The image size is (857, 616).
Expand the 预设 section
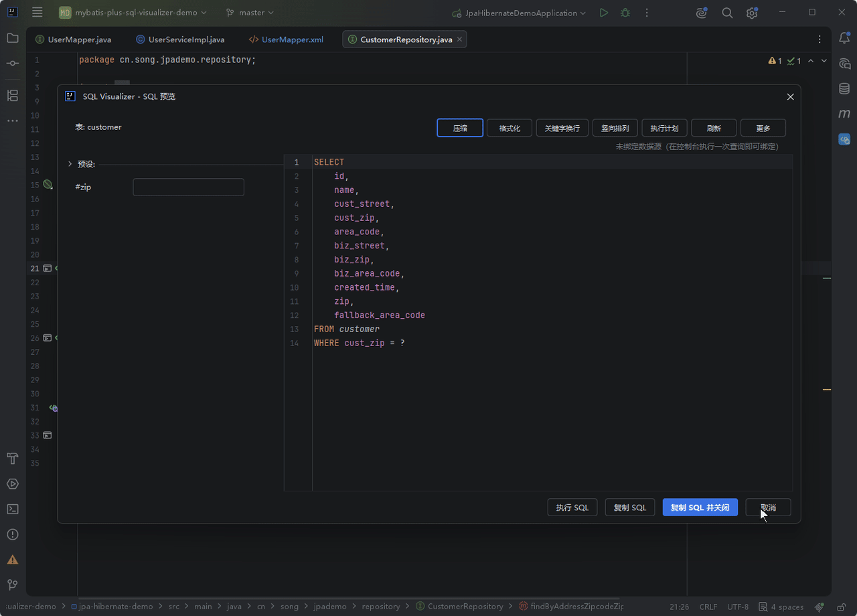point(70,164)
